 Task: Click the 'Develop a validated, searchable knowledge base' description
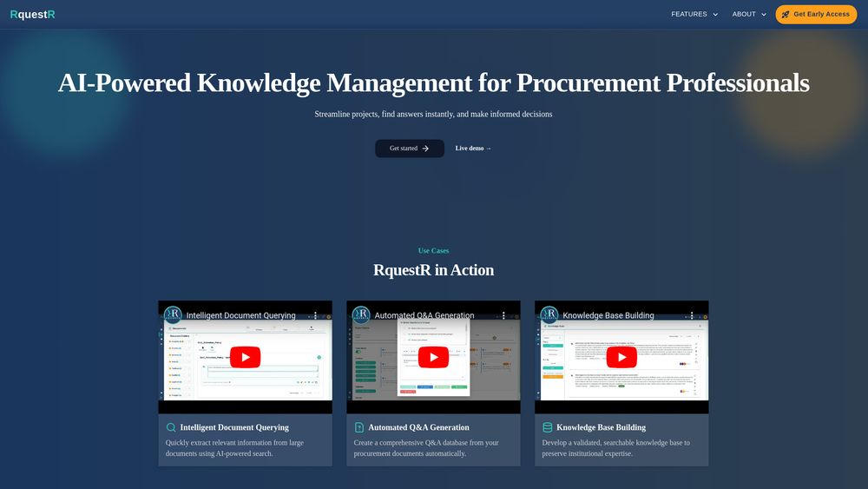[x=616, y=448]
